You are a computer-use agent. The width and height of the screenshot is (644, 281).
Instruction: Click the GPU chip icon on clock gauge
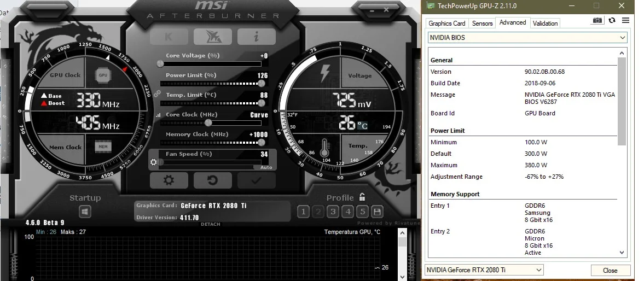(x=103, y=75)
